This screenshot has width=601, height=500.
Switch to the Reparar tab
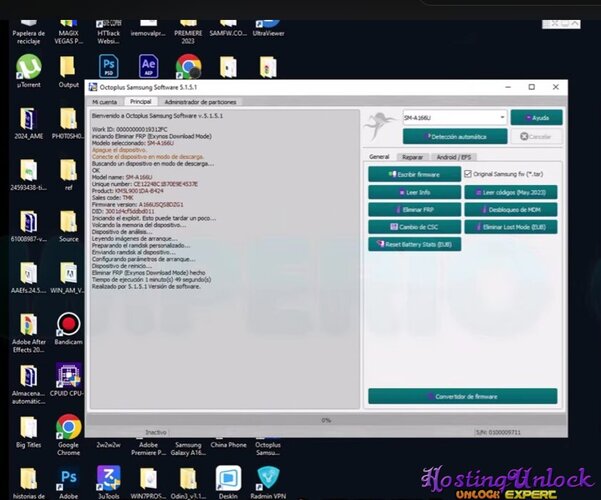pos(412,157)
